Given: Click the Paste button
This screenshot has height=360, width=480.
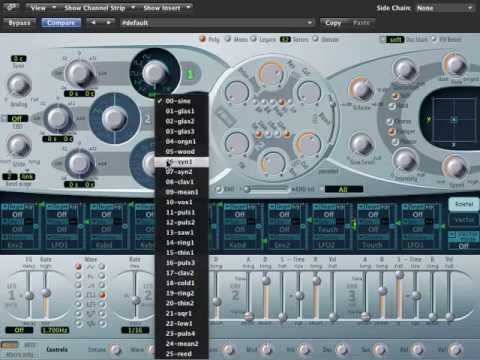Looking at the screenshot, I should (361, 23).
